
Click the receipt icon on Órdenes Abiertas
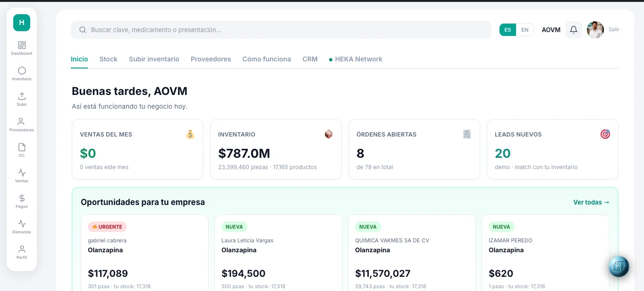467,134
